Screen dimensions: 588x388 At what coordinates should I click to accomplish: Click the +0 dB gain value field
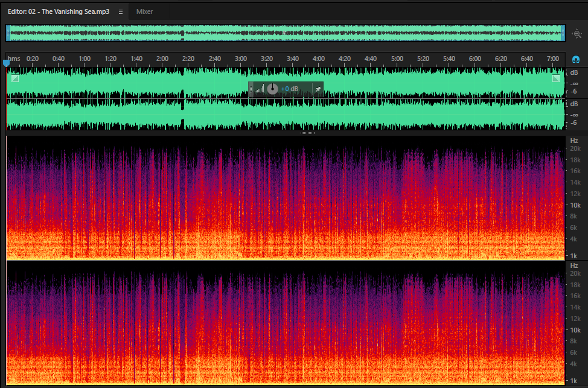click(290, 89)
